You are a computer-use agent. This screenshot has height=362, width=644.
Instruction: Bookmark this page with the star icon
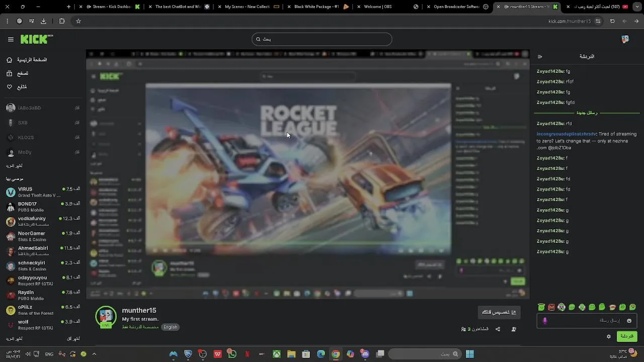[78, 21]
